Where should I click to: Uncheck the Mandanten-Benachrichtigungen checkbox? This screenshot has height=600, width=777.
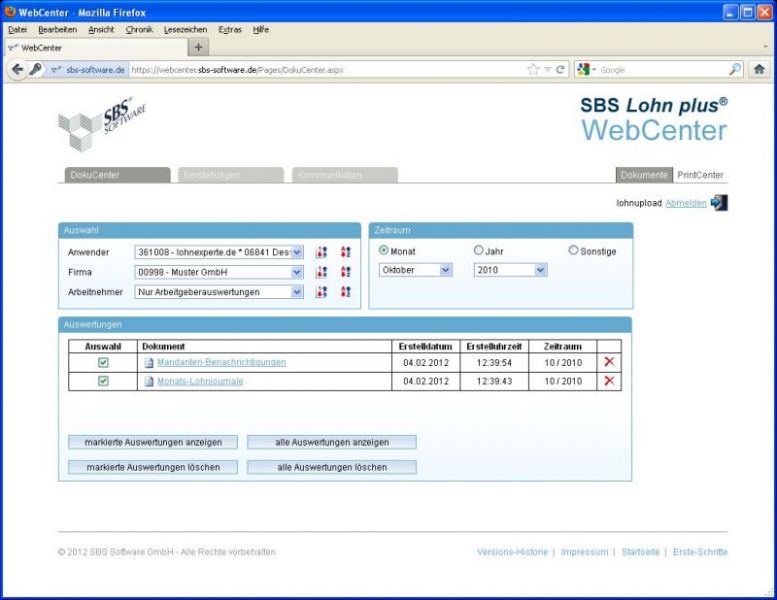click(103, 362)
